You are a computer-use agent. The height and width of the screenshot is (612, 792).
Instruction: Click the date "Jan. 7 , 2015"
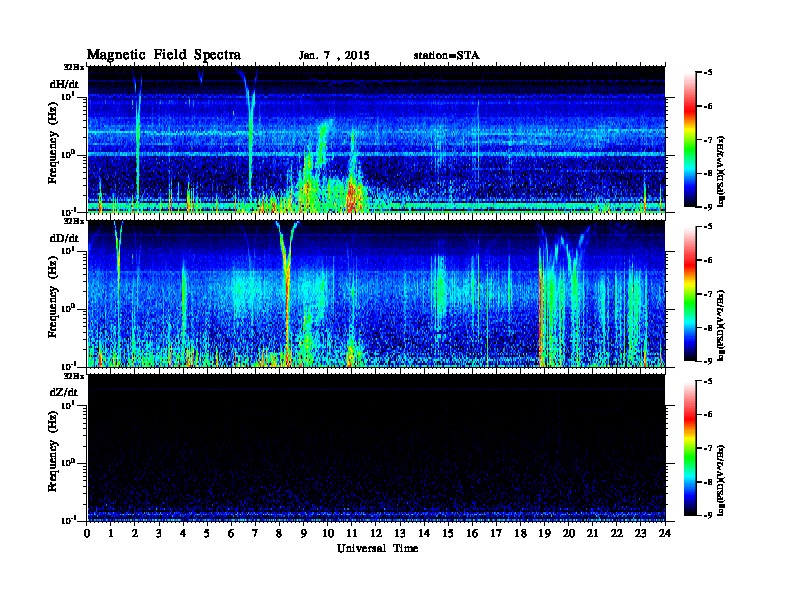334,56
